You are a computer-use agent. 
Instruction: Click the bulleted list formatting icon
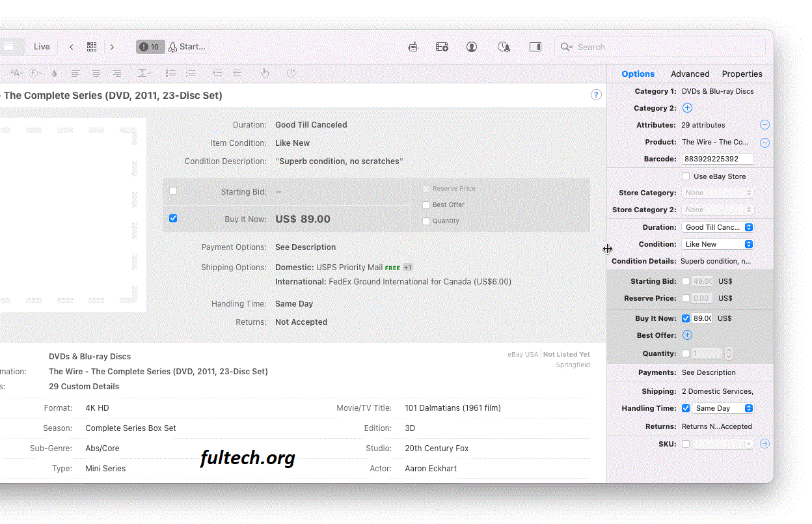(x=170, y=73)
